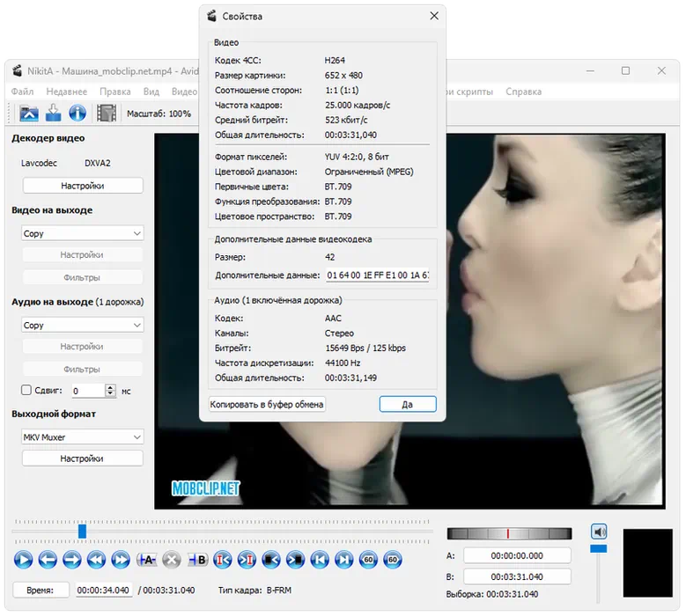
Task: Click the marker A time field
Action: [x=517, y=555]
